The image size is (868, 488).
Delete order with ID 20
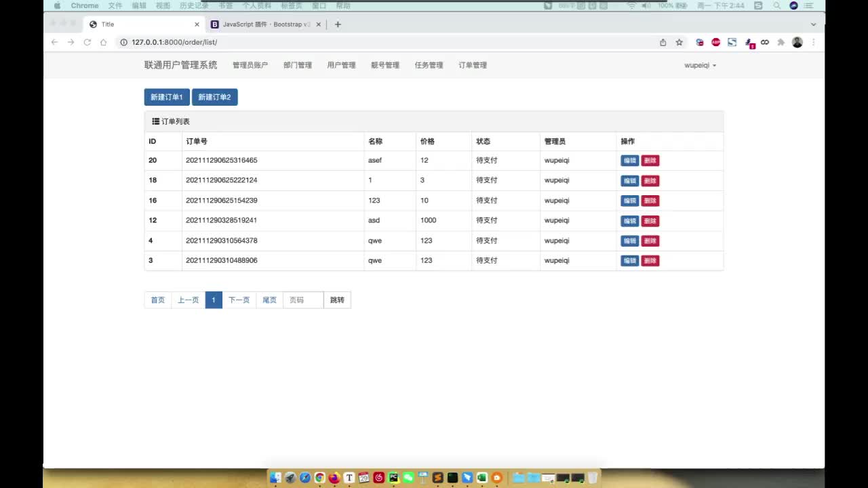pyautogui.click(x=650, y=161)
